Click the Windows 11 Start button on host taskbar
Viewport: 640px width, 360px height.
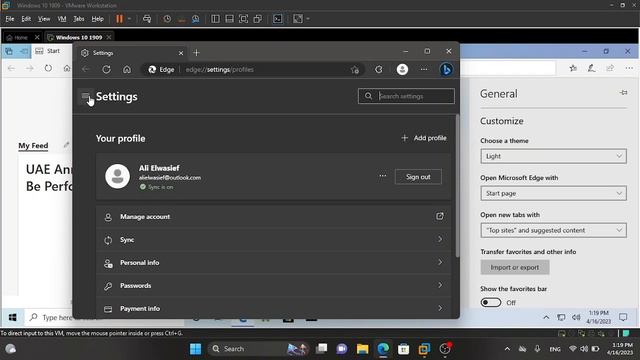196,349
